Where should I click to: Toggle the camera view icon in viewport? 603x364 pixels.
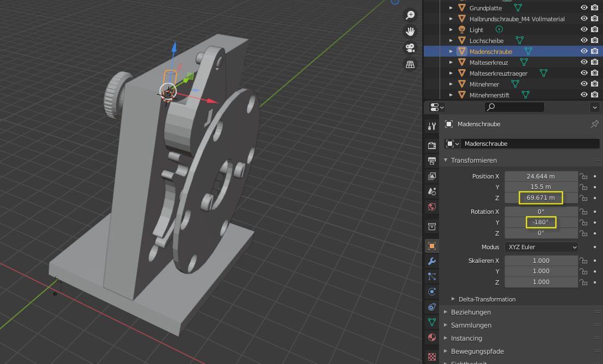click(x=410, y=48)
